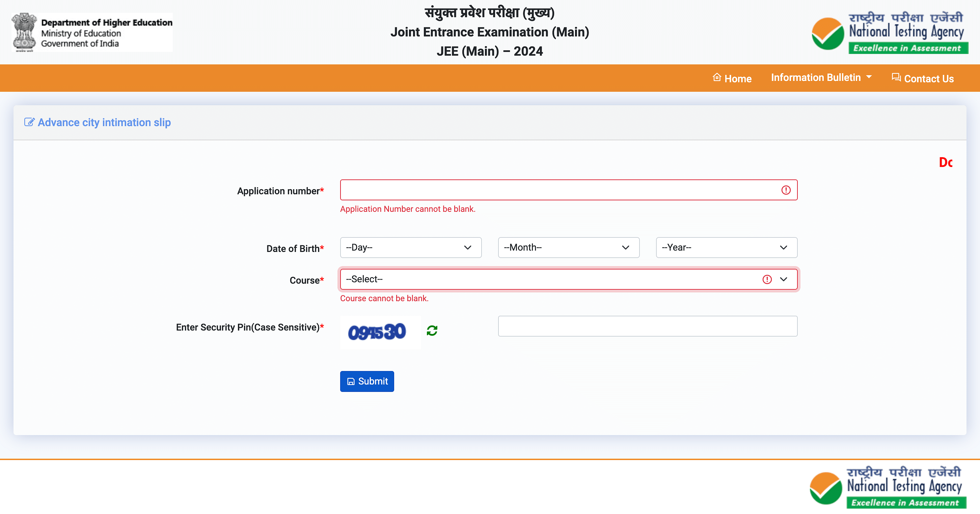980x514 pixels.
Task: Expand the Month dropdown for Date of Birth
Action: 568,247
